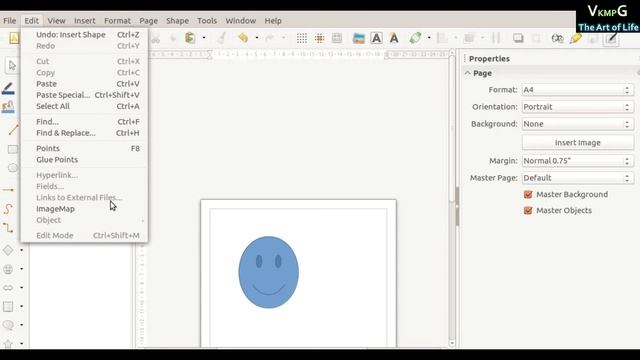Toggle the display grid toolbar icon
Viewport: 640px width, 360px height.
pyautogui.click(x=302, y=38)
